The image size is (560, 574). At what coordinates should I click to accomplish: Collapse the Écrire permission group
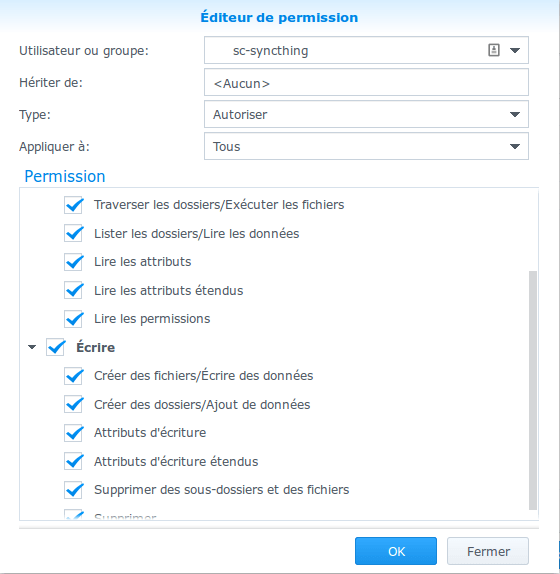pos(32,347)
